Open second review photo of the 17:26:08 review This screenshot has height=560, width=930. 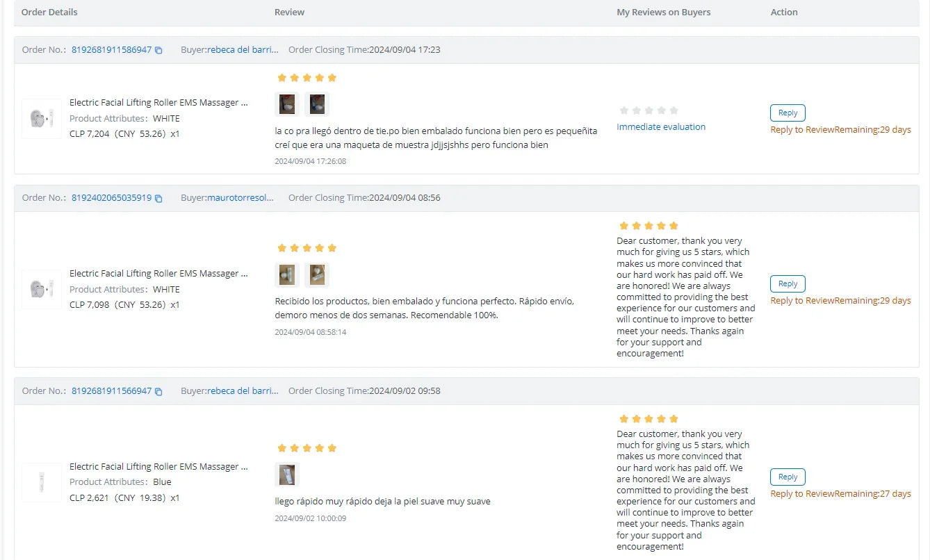(x=317, y=104)
